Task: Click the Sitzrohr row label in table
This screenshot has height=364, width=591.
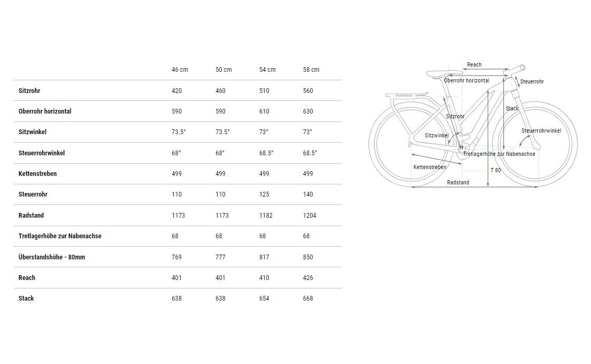Action: pos(29,91)
